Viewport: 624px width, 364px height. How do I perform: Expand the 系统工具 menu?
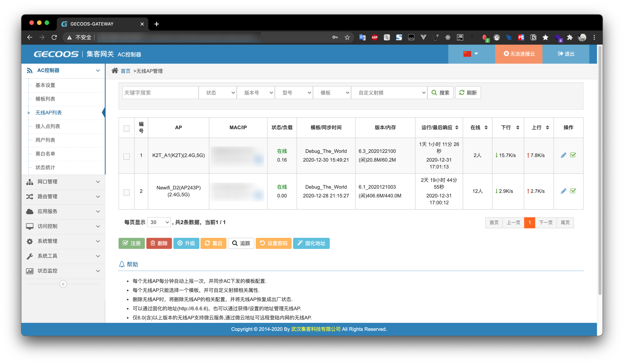[x=63, y=256]
